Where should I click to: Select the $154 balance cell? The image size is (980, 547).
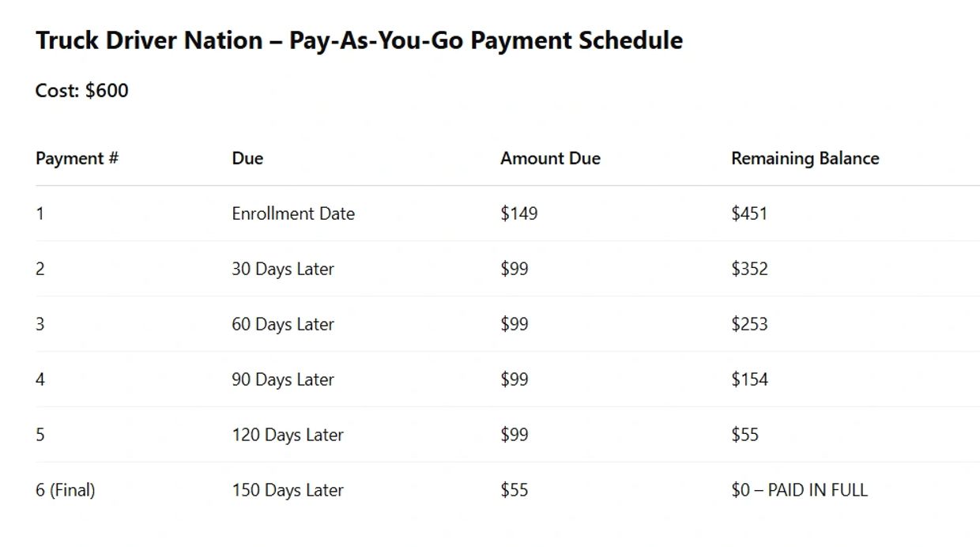pyautogui.click(x=749, y=379)
